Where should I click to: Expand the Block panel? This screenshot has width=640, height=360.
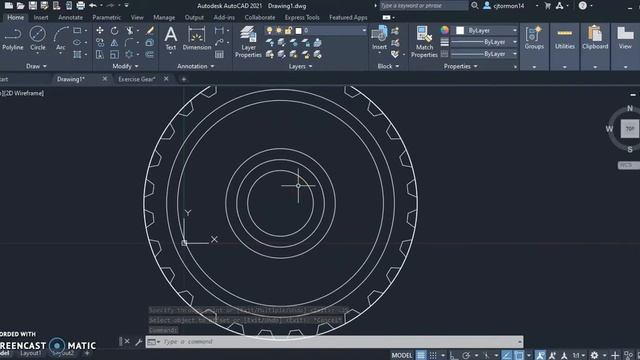click(388, 66)
